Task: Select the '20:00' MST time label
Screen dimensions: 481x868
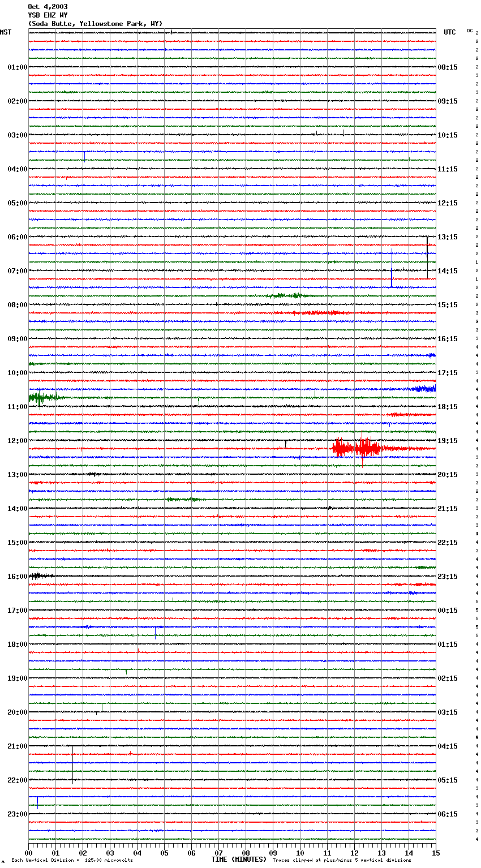Action: [x=18, y=712]
